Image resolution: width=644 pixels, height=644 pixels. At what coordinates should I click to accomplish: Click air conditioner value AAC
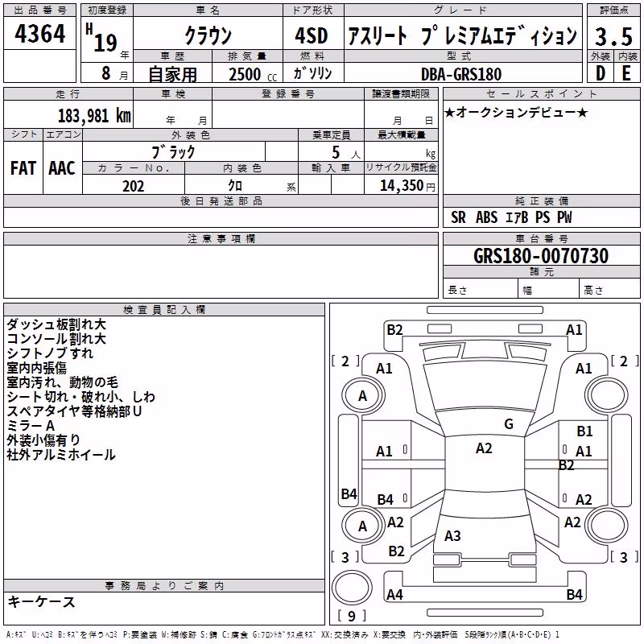point(62,168)
